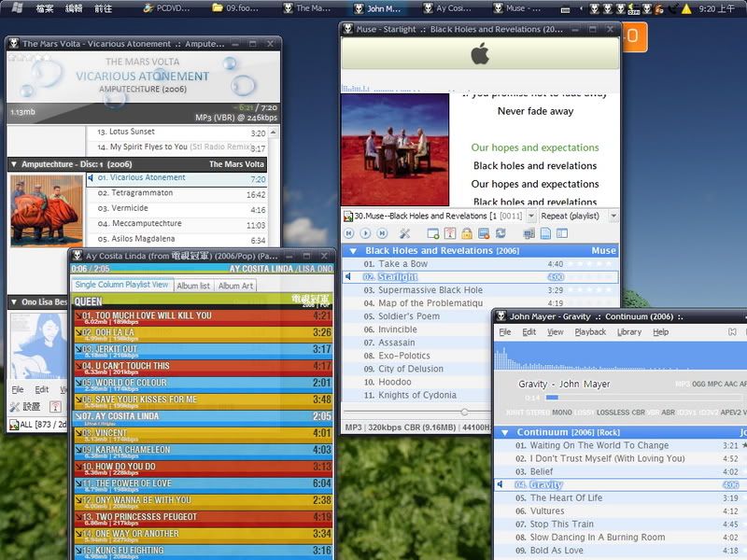Click the Muse seek slider handle

[x=464, y=412]
